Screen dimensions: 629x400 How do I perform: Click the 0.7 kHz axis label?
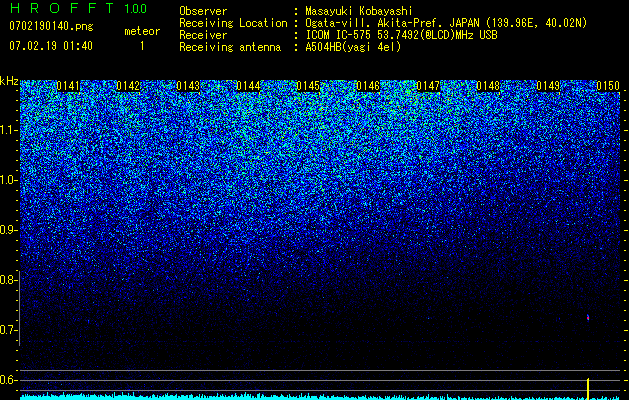tap(8, 330)
